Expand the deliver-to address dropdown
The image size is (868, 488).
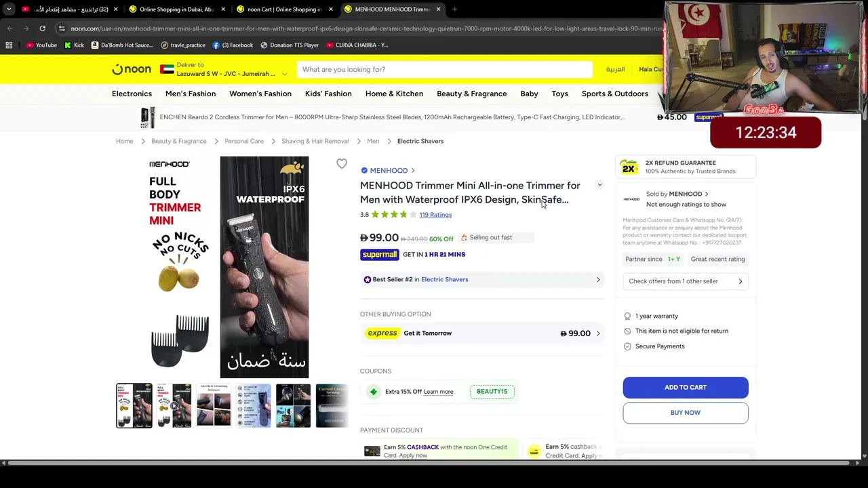(x=284, y=73)
